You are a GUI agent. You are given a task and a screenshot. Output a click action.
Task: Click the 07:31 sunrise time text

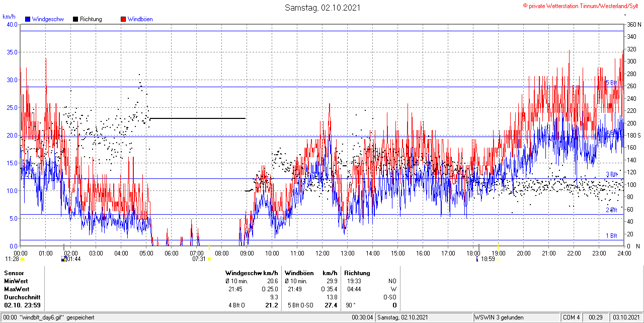[x=199, y=259]
